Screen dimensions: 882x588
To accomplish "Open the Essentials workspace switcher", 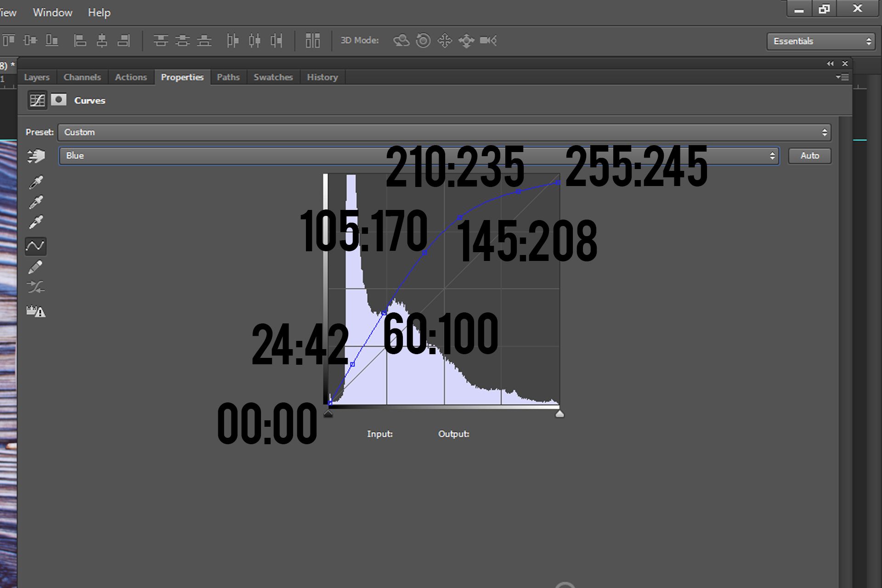I will click(x=821, y=40).
